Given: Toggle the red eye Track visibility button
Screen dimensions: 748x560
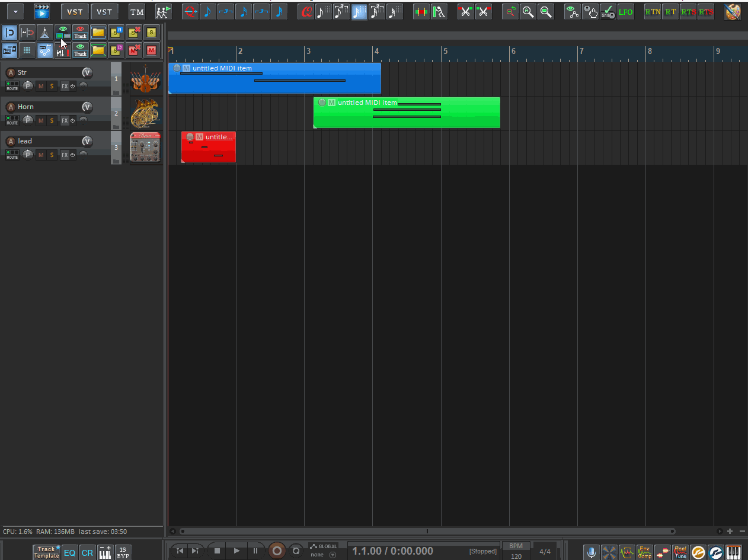Looking at the screenshot, I should pyautogui.click(x=81, y=33).
